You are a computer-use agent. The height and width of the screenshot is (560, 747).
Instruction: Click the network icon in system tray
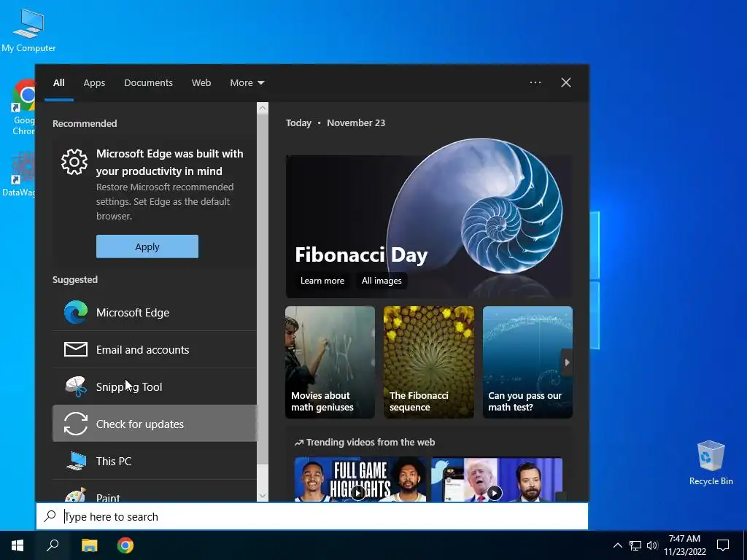click(635, 545)
